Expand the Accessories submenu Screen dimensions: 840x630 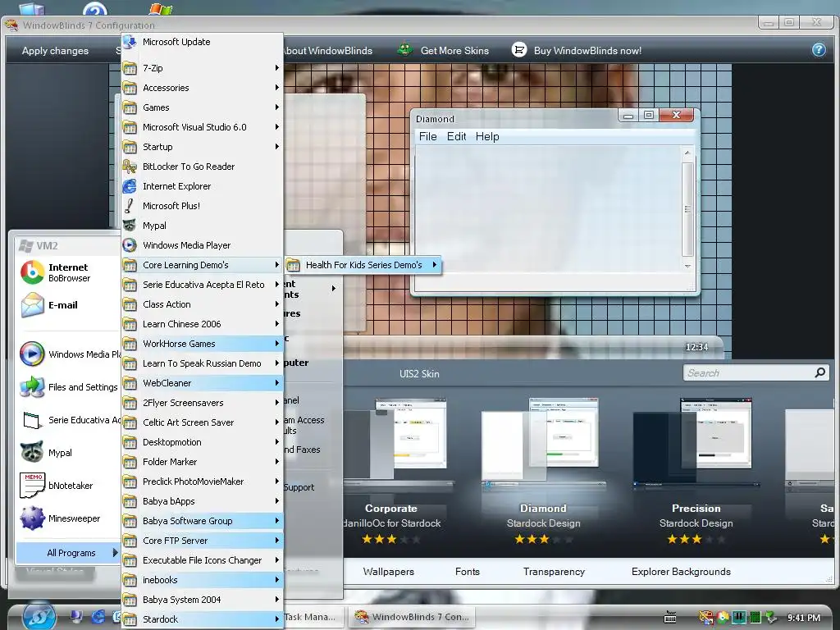click(x=202, y=88)
